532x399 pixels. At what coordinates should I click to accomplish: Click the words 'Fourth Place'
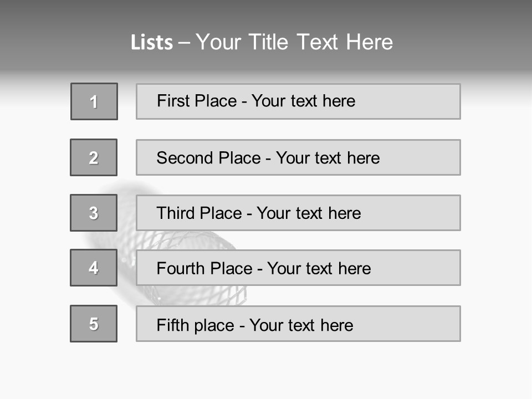coord(203,269)
